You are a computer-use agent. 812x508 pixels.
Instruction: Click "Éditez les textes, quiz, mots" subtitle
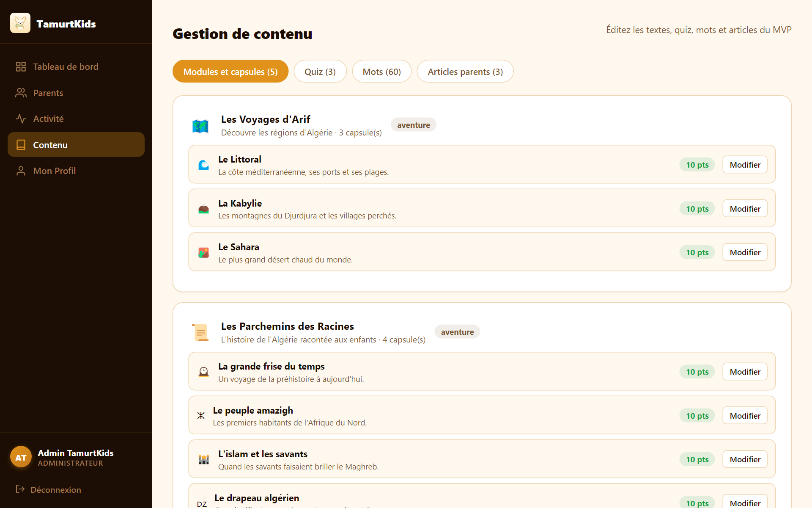(x=699, y=30)
